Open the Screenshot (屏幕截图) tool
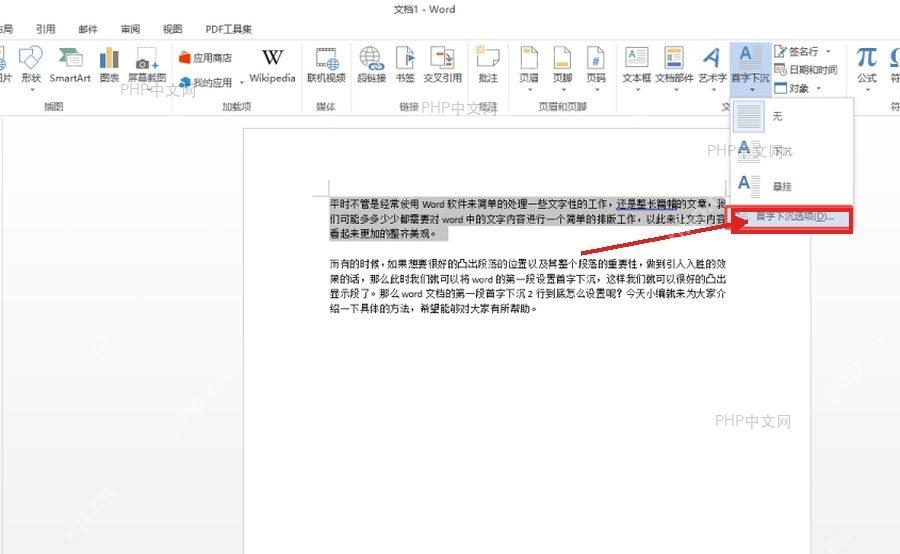900x554 pixels. tap(147, 68)
